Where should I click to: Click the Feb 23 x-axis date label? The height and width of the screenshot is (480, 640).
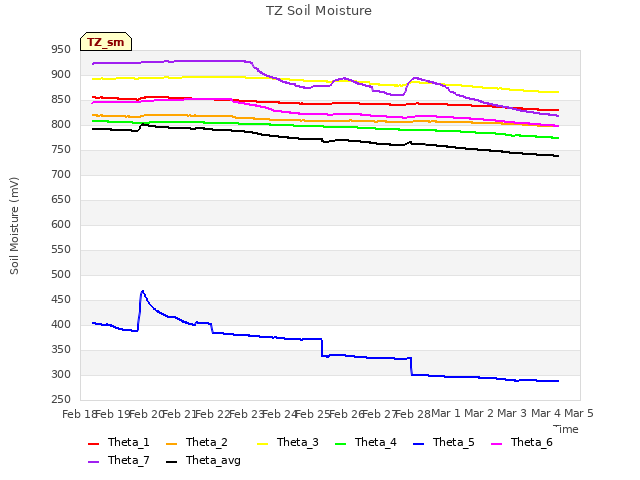point(246,414)
